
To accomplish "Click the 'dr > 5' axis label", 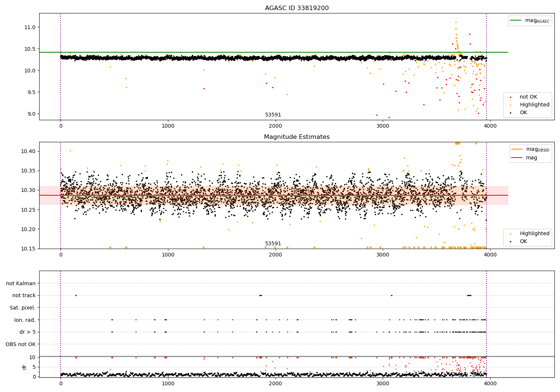I will point(28,332).
